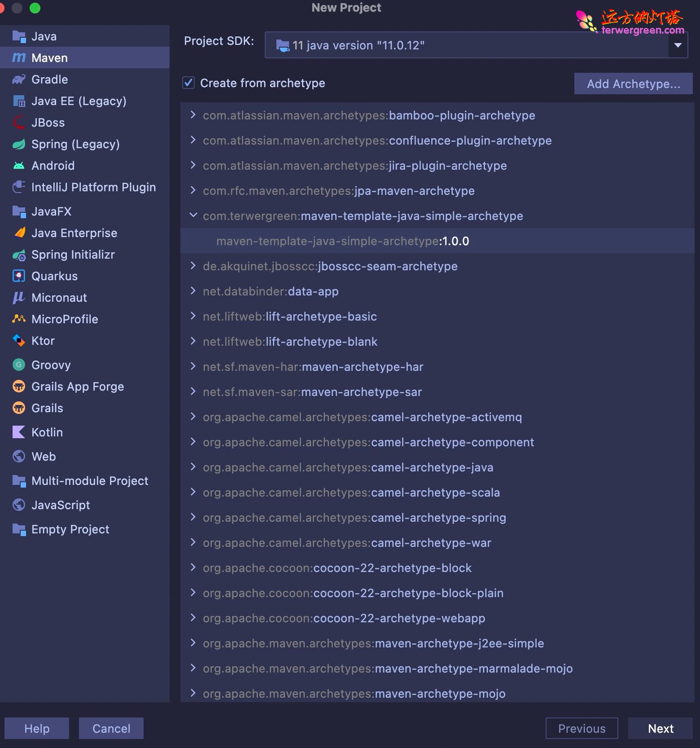Click the Ktor icon

coord(19,341)
